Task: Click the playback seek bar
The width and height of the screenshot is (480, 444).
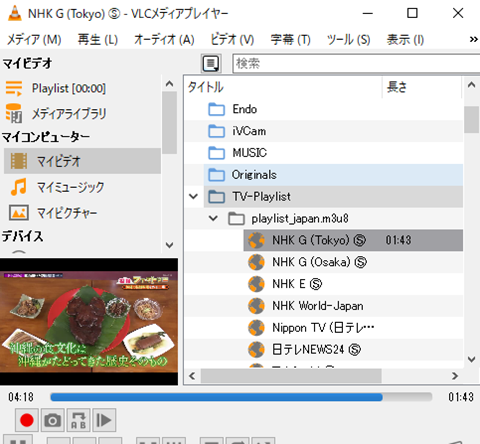Action: tap(241, 397)
